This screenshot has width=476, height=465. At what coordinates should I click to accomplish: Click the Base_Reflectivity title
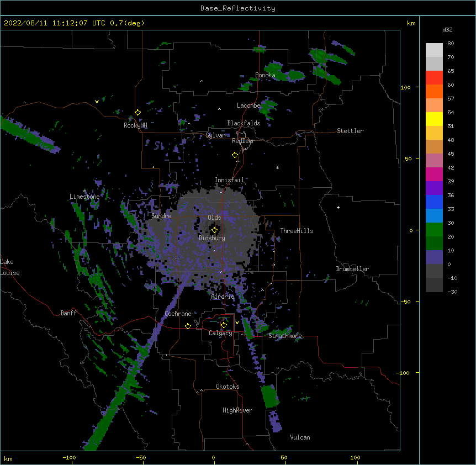(238, 8)
